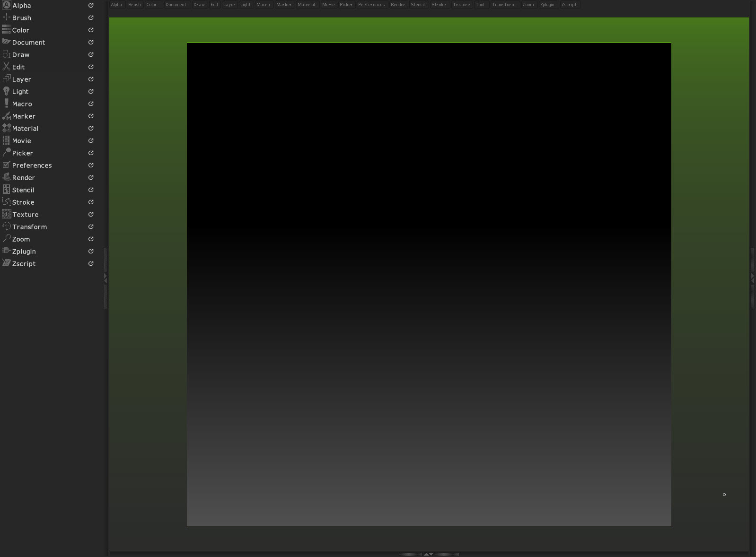Click the Light bulb icon in left tray
This screenshot has width=756, height=557.
[x=7, y=91]
